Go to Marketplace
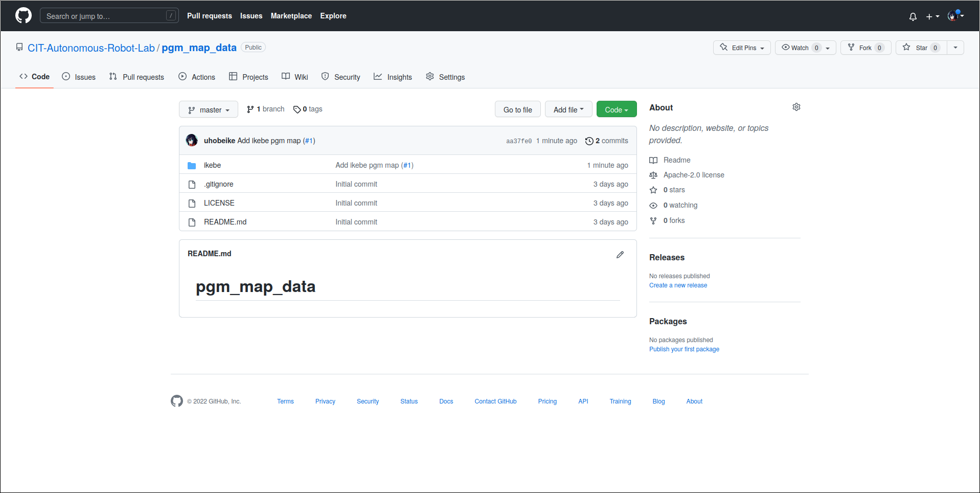 point(291,16)
